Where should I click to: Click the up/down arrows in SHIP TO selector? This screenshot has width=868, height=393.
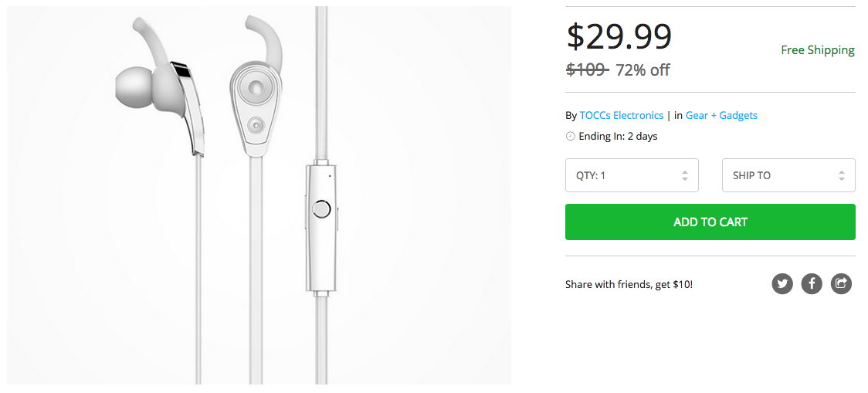click(x=841, y=175)
